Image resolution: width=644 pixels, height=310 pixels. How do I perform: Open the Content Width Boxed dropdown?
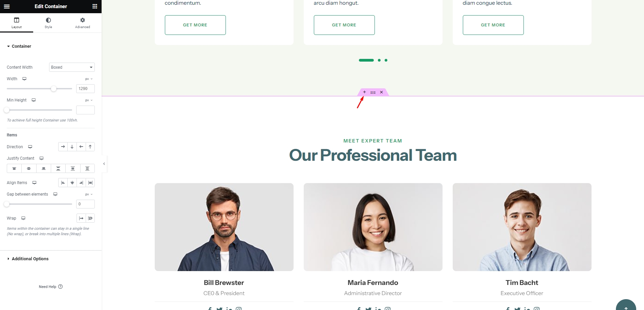[72, 67]
